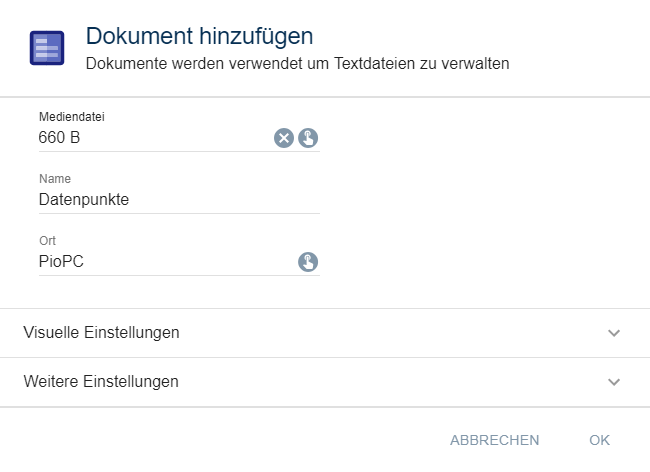Screen dimensions: 650x472
Task: Open the Visuelle Einstellungen section label
Action: [x=101, y=333]
